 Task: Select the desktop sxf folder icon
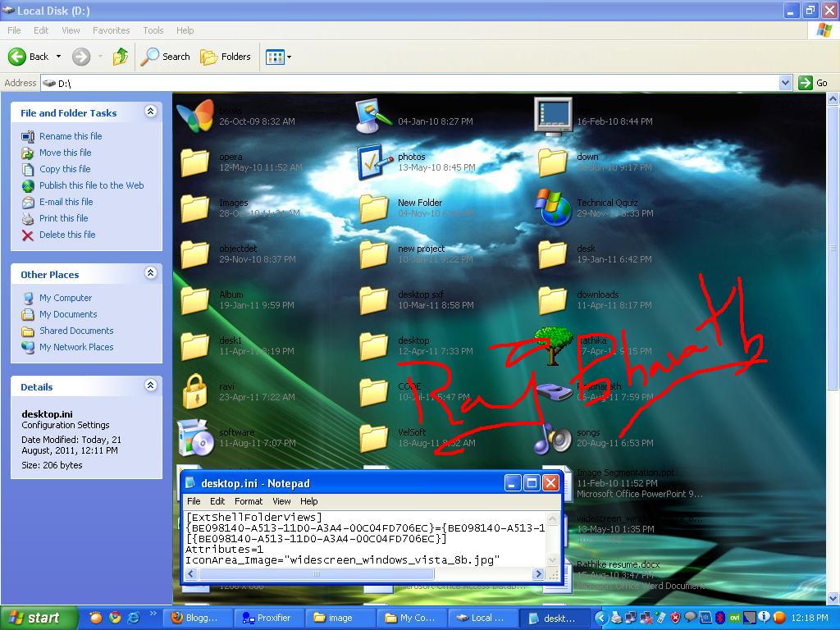click(373, 300)
